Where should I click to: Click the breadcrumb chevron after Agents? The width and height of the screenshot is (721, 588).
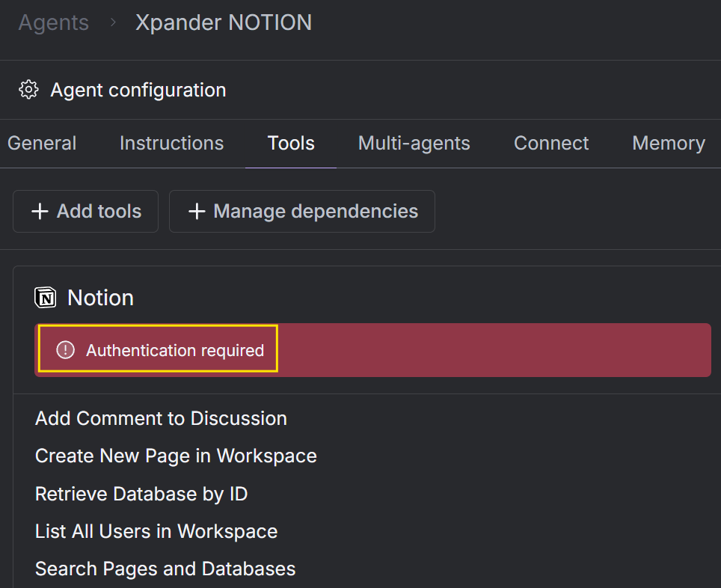pos(113,22)
